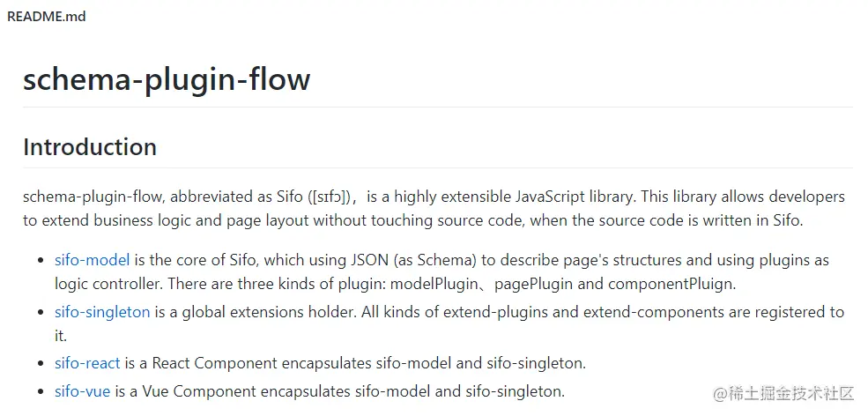Visit the sifo-vue link
The height and width of the screenshot is (416, 868).
point(83,391)
